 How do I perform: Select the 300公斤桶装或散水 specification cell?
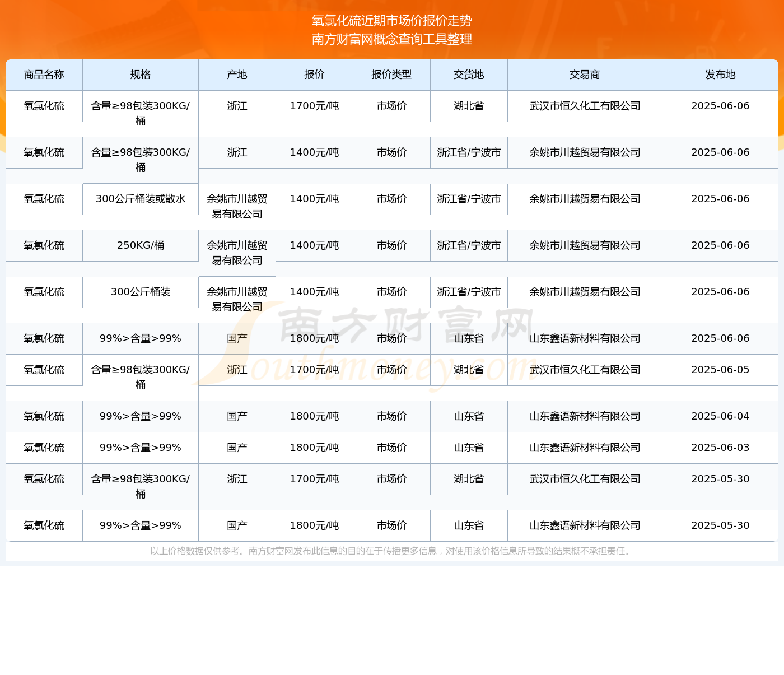(141, 199)
